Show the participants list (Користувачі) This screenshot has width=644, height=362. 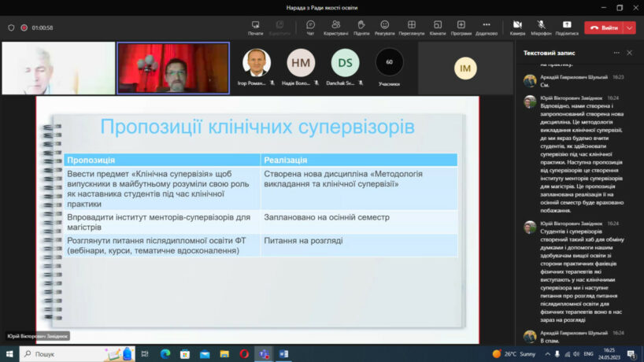coord(336,28)
